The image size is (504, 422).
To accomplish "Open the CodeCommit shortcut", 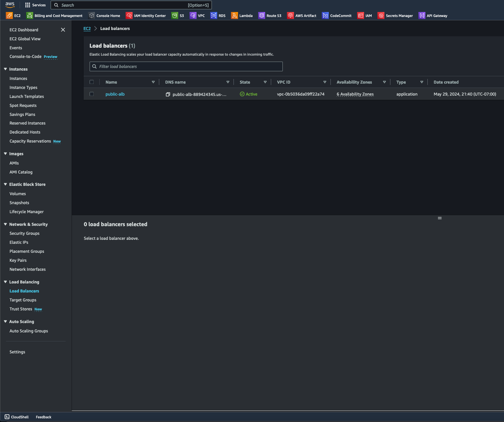I will click(337, 16).
